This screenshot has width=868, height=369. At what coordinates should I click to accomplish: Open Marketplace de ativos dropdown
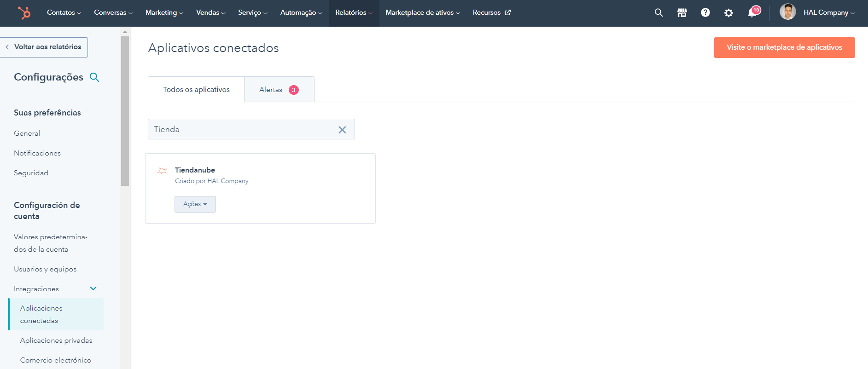423,12
